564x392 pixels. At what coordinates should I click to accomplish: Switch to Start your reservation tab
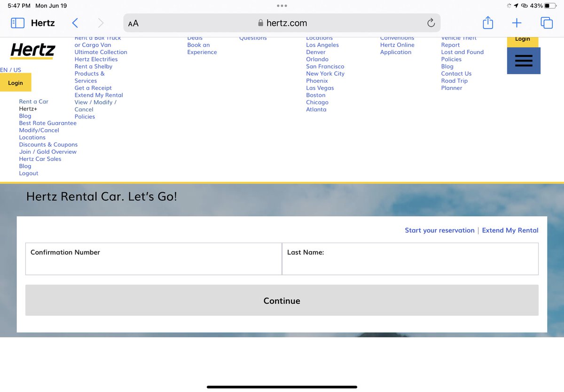coord(440,230)
